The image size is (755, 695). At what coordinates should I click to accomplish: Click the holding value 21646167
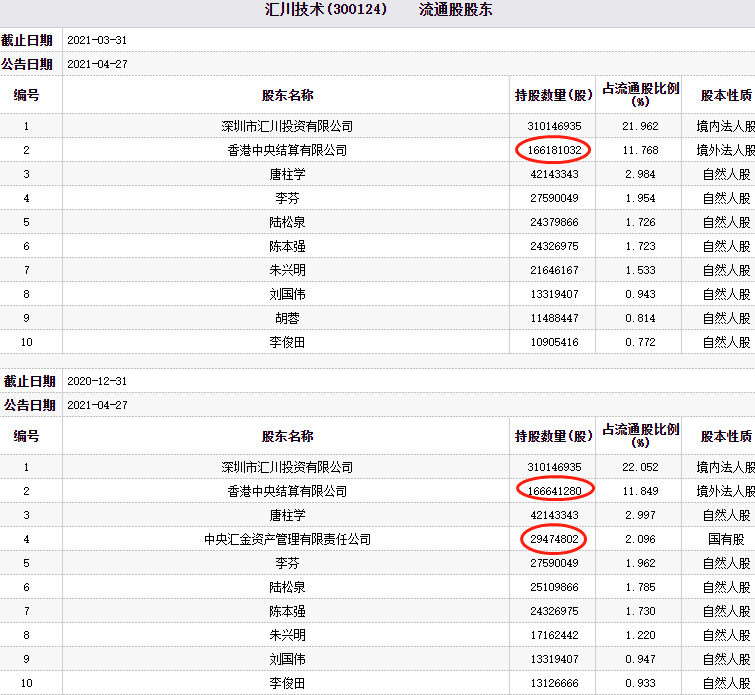coord(554,270)
